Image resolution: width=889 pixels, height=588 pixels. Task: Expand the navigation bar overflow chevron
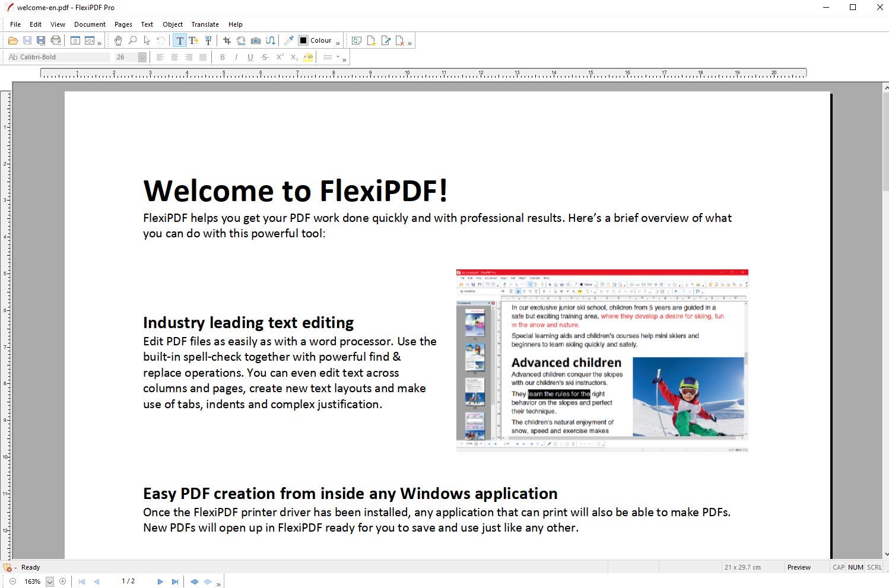(x=218, y=584)
